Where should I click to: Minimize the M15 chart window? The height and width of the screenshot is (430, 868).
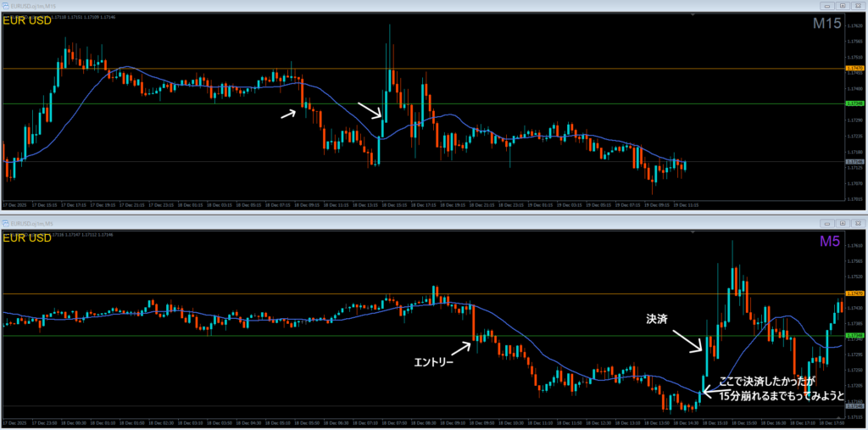tap(829, 6)
